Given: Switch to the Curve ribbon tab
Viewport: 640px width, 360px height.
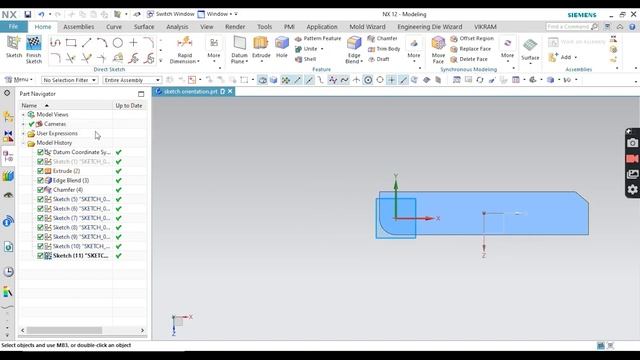Looking at the screenshot, I should click(x=114, y=27).
